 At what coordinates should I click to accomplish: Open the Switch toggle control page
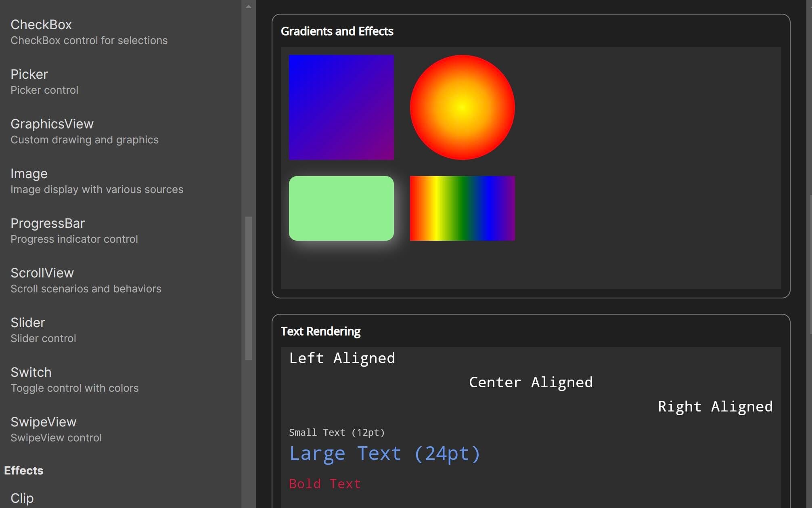[x=31, y=372]
